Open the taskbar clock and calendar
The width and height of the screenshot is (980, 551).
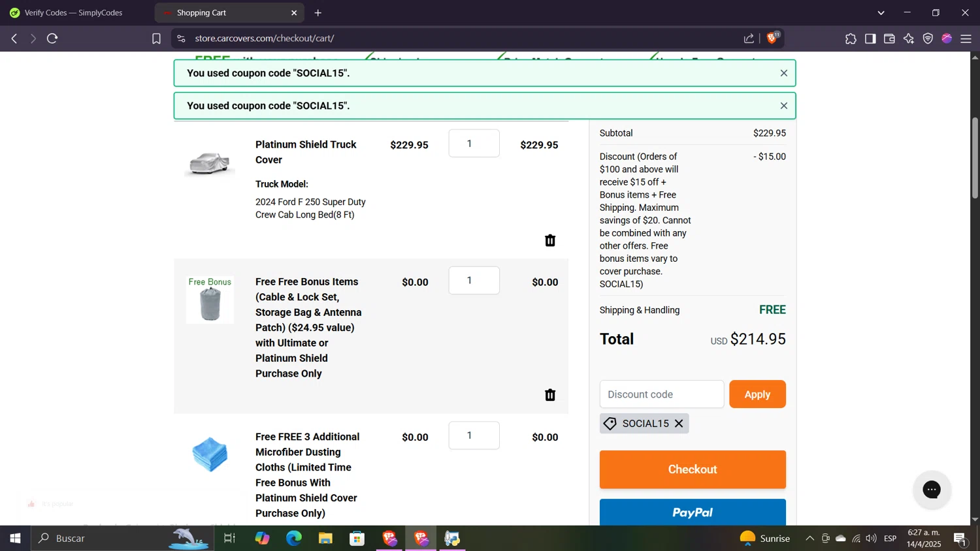click(x=924, y=539)
